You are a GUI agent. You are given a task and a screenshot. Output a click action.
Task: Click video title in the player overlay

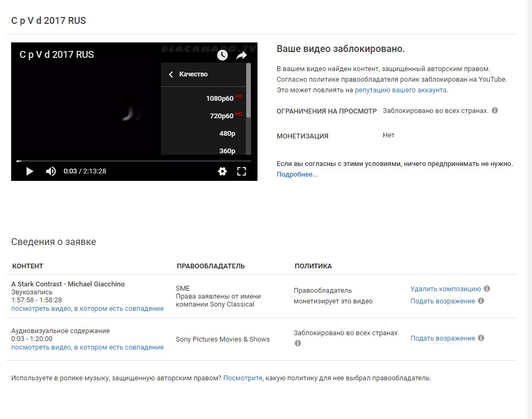tap(57, 55)
